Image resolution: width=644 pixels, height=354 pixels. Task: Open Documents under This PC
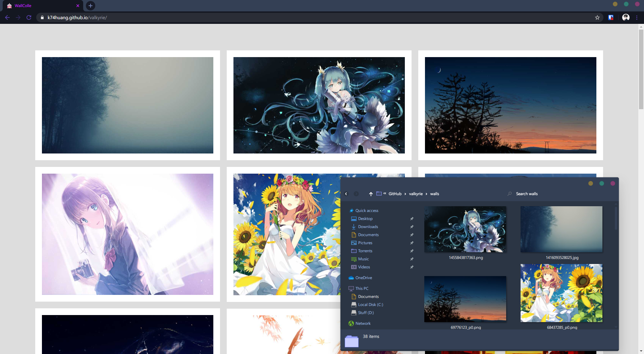point(368,297)
